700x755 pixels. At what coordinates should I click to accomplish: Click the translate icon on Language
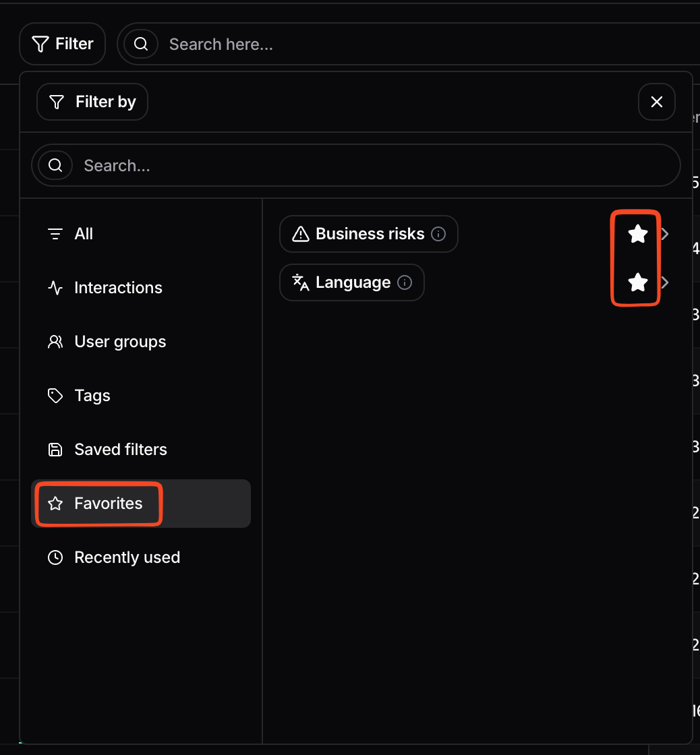pos(301,282)
